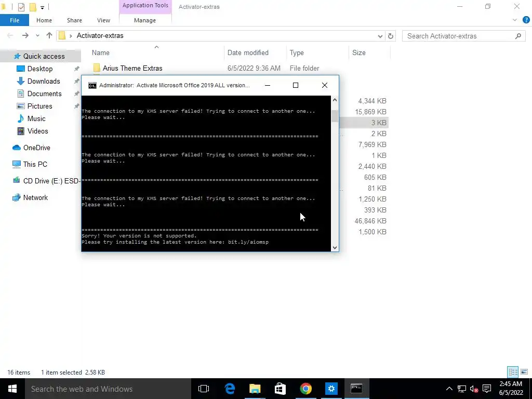Image resolution: width=532 pixels, height=399 pixels.
Task: Click Activator-extras in the address bar
Action: (100, 36)
